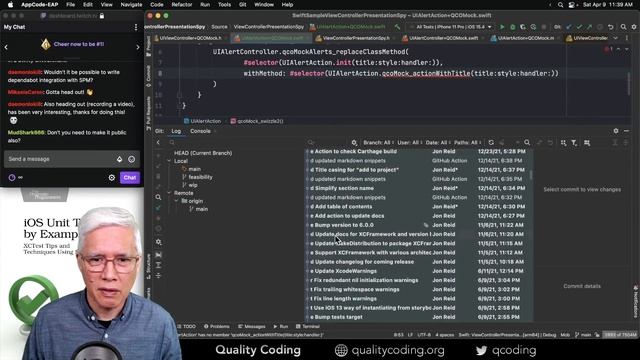Select the Log tab in Git panel

click(176, 131)
